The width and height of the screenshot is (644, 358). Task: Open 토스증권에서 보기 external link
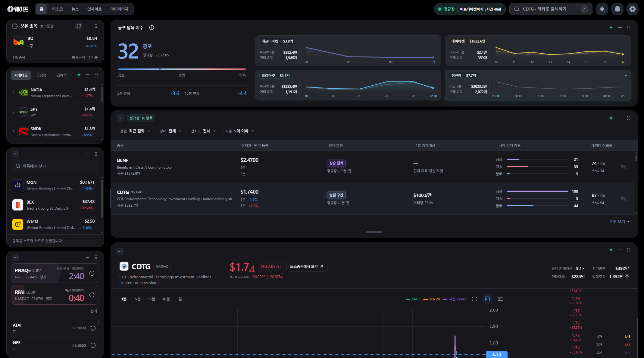click(307, 266)
